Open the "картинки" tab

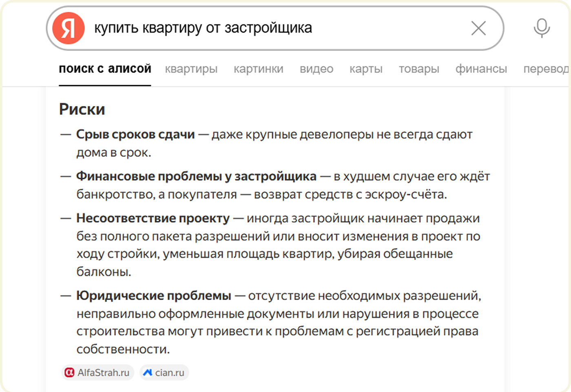click(x=259, y=69)
